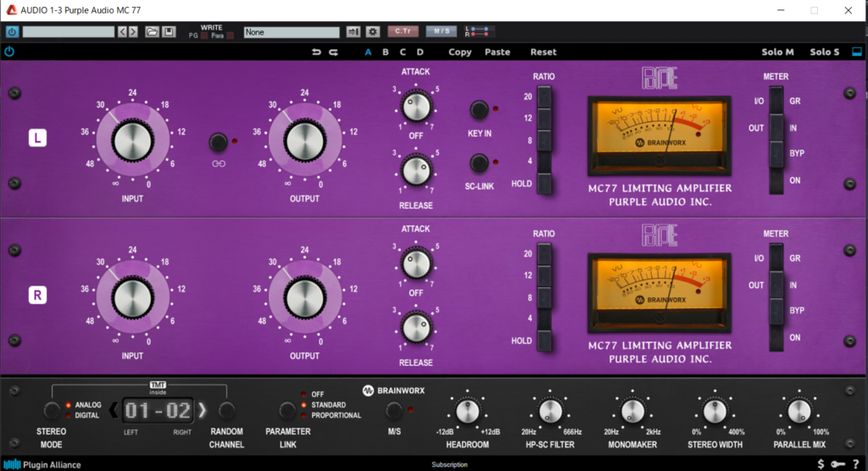868x471 pixels.
Task: Click the R channel output knob
Action: (304, 298)
